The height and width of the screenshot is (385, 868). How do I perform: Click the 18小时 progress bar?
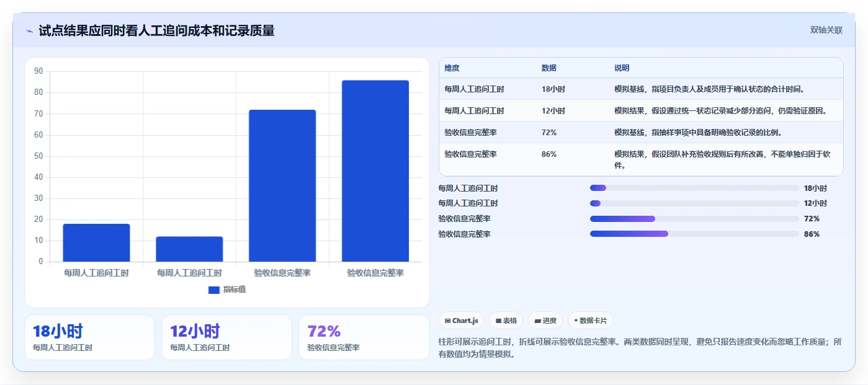[x=694, y=188]
